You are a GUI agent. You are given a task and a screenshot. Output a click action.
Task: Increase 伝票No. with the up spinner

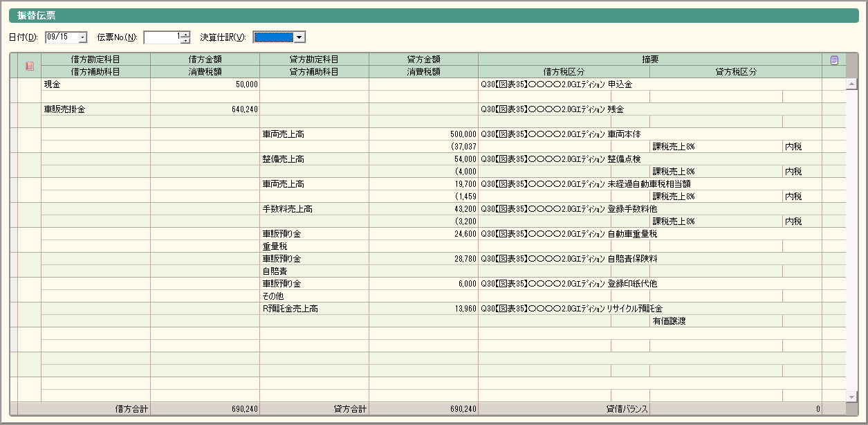click(185, 34)
